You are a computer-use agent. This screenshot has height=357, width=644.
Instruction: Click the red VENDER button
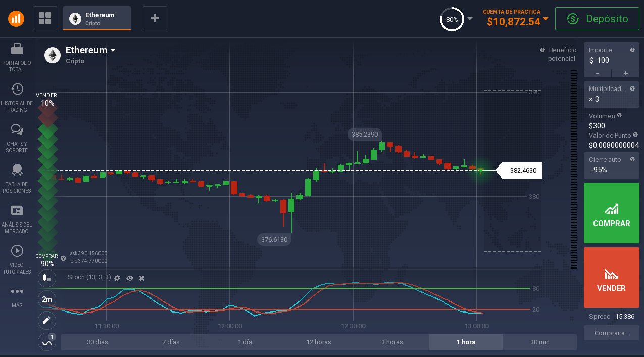(612, 278)
